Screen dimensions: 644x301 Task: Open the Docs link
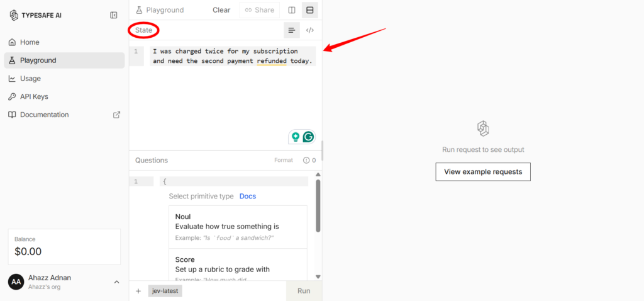(248, 196)
